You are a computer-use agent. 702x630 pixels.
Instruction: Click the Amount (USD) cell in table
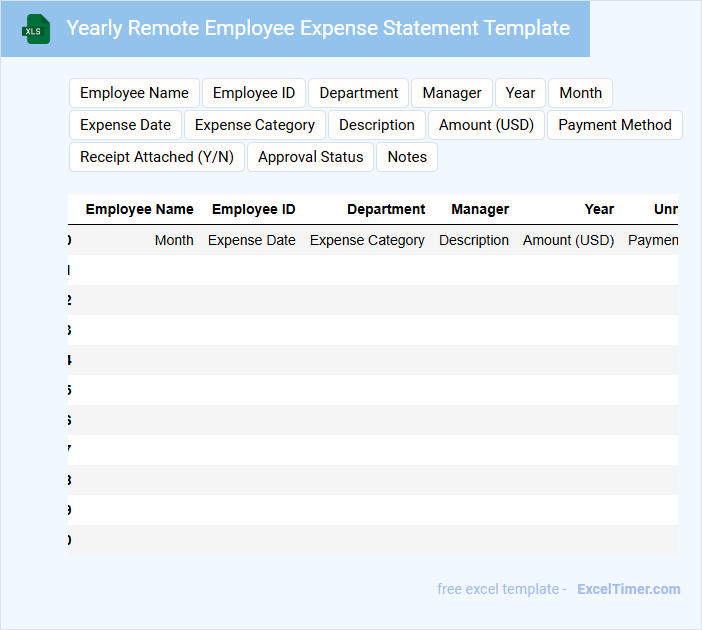coord(568,240)
